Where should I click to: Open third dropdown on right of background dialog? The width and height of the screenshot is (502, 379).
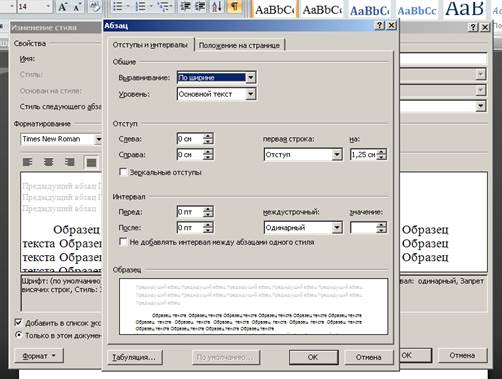click(481, 106)
